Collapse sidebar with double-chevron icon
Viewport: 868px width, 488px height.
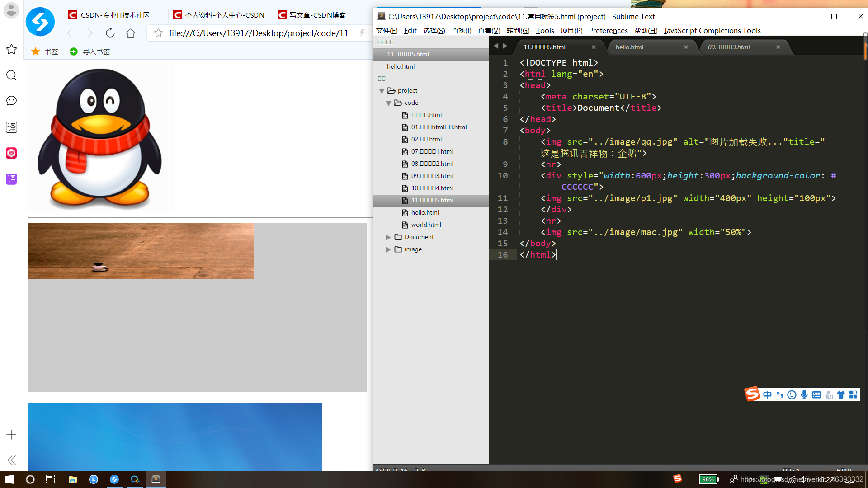coord(12,460)
